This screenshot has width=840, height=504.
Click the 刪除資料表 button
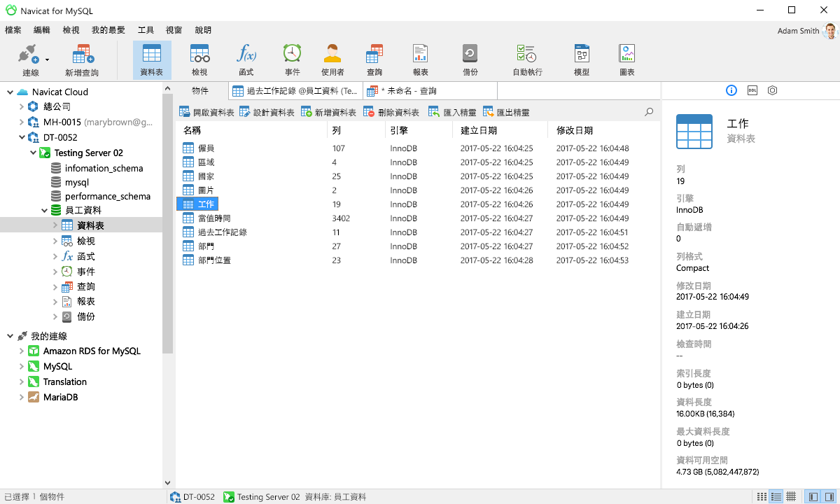[386, 111]
